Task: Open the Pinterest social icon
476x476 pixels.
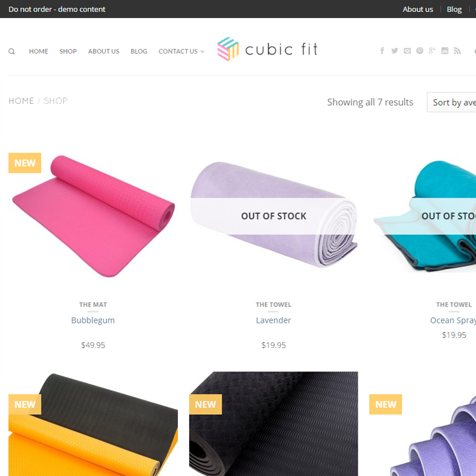Action: point(420,50)
